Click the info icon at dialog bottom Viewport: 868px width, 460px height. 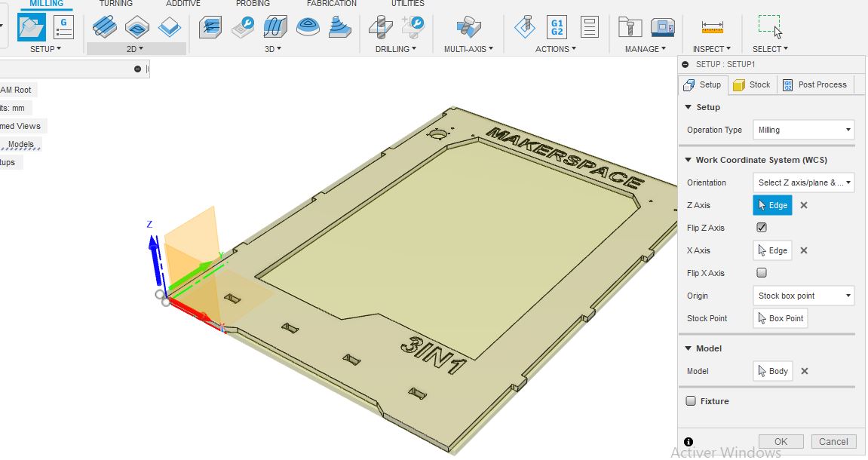[688, 442]
